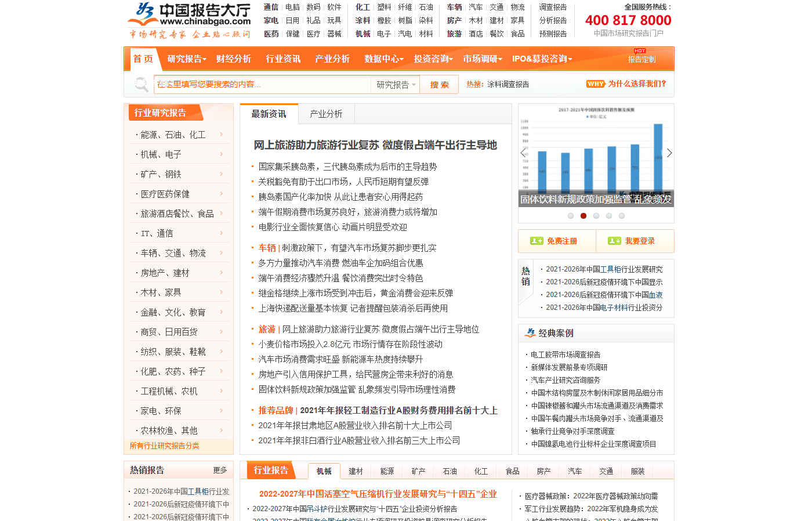
Task: Select the third carousel indicator dot
Action: click(x=596, y=216)
